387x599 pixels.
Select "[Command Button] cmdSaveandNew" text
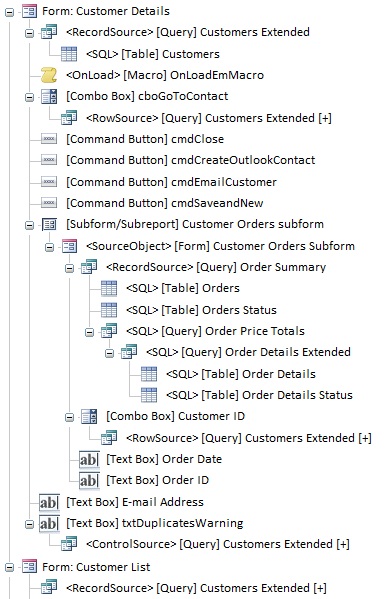click(165, 203)
